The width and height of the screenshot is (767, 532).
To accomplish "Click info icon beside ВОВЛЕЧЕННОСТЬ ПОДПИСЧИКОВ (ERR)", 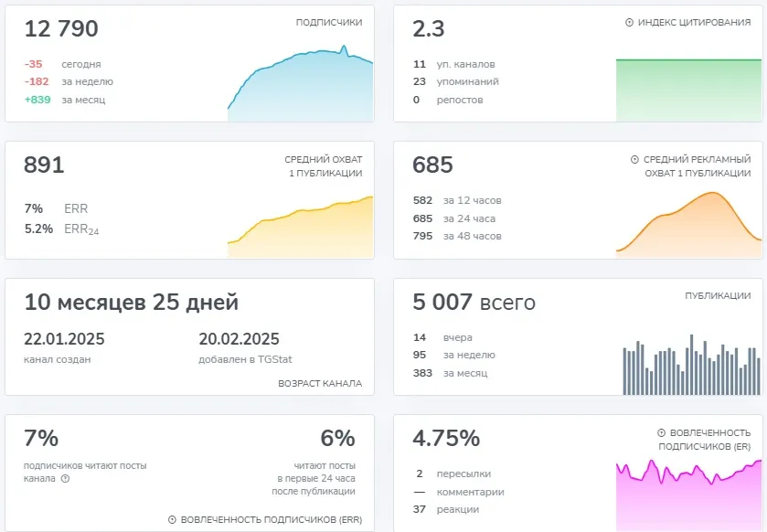I will [172, 520].
